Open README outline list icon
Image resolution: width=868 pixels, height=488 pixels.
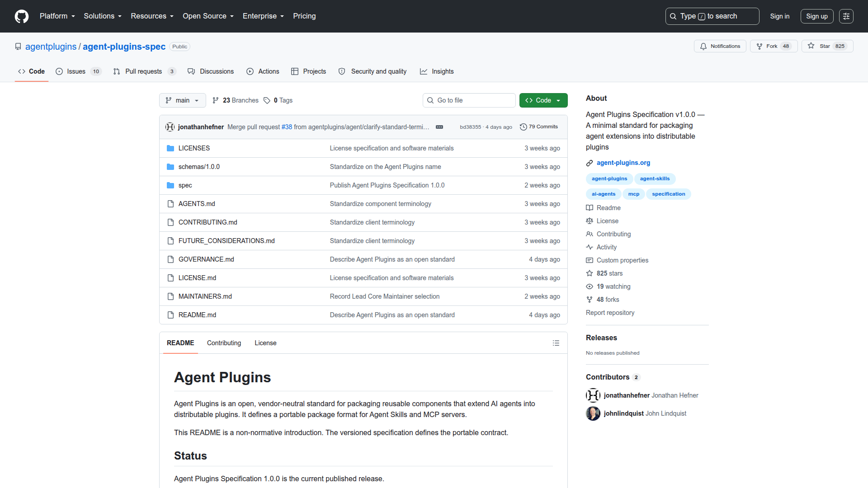(556, 343)
